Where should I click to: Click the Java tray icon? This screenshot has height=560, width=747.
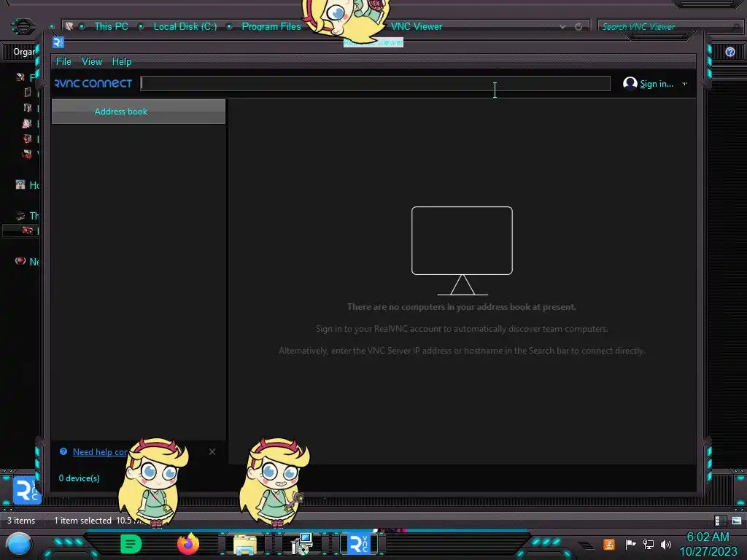[609, 544]
